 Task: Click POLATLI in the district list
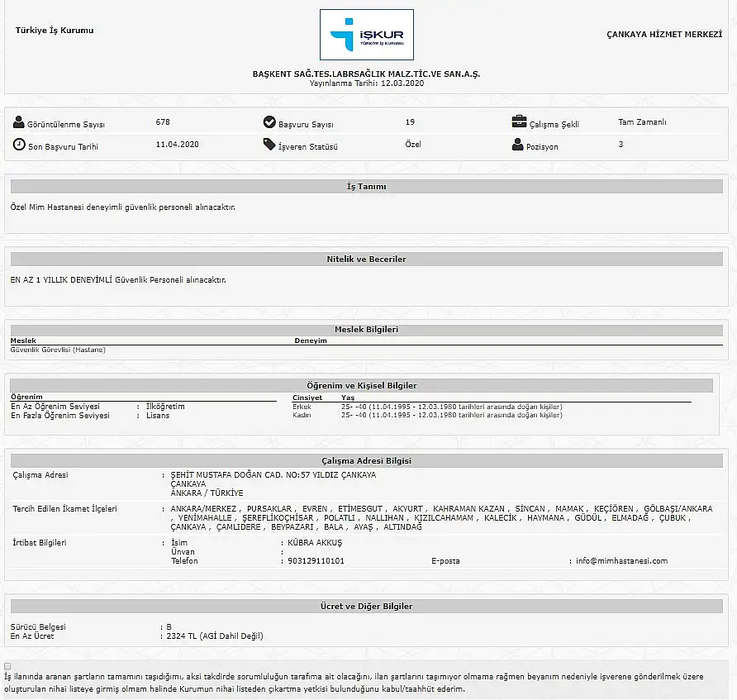pyautogui.click(x=340, y=517)
